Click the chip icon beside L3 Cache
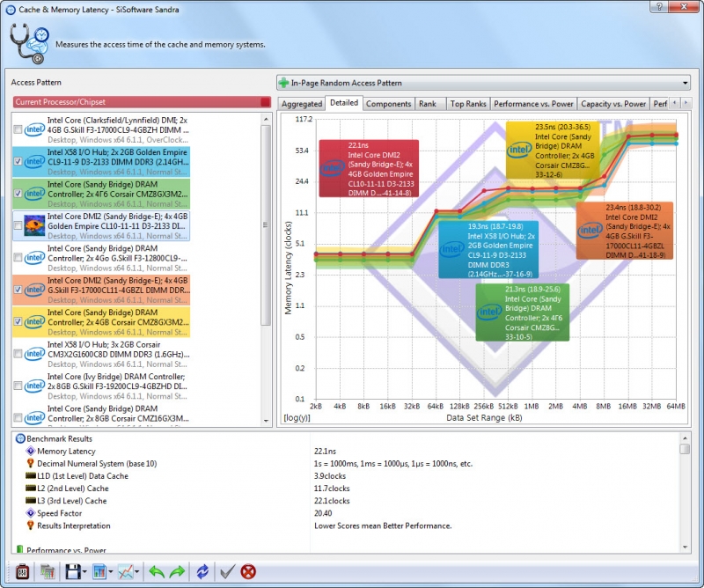 click(x=31, y=500)
